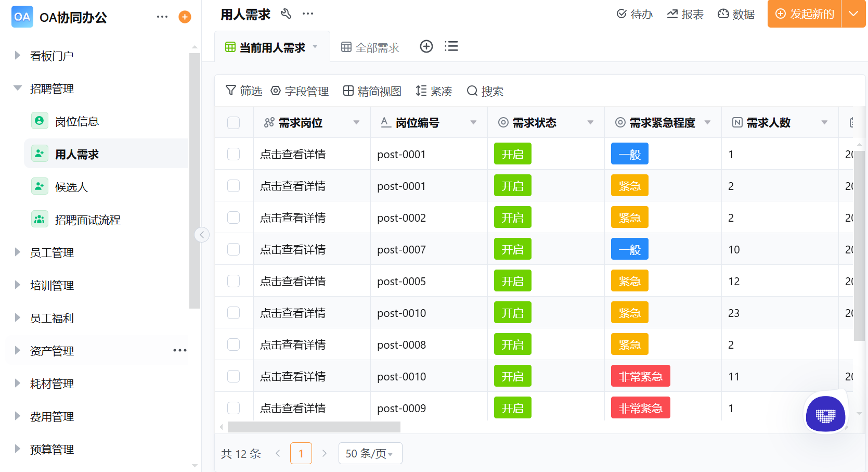Open the 数据 data panel

coord(736,14)
